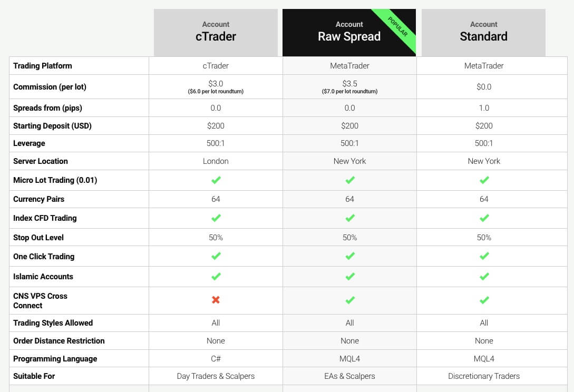Image resolution: width=574 pixels, height=392 pixels.
Task: Select the cTrader account header
Action: pos(216,32)
